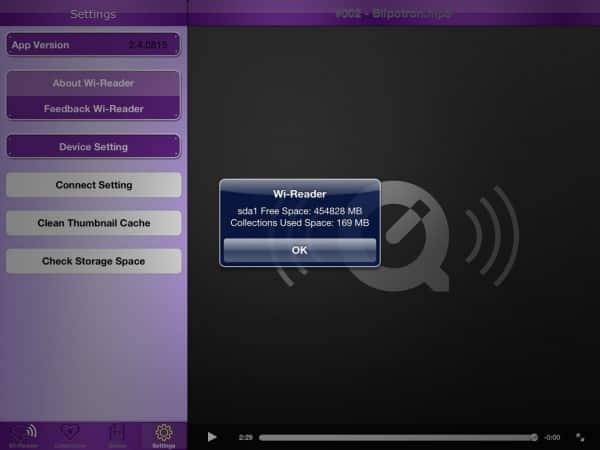This screenshot has height=450, width=600.
Task: Click the 'sda1 Free Space: 454828 MB' text
Action: click(300, 211)
